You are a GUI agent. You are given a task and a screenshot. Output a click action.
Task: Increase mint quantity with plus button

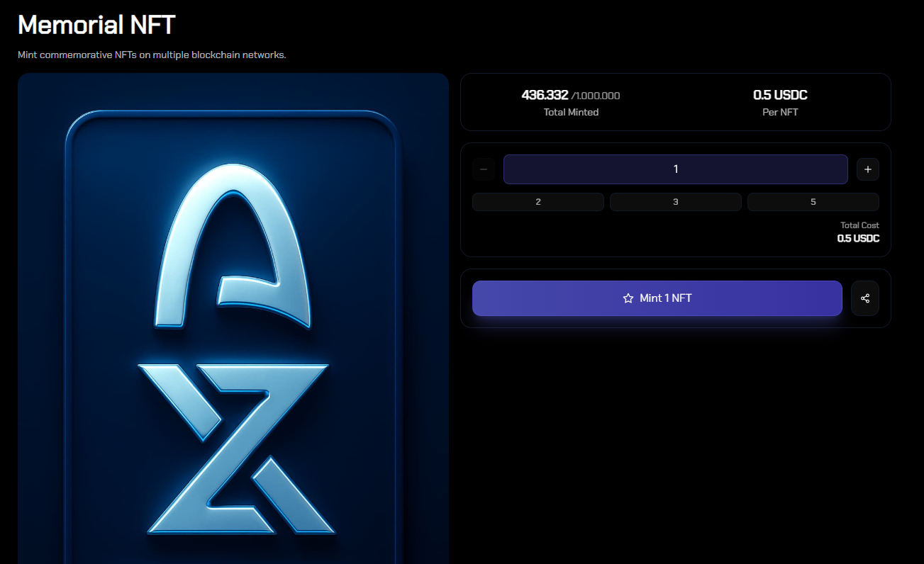pos(867,169)
